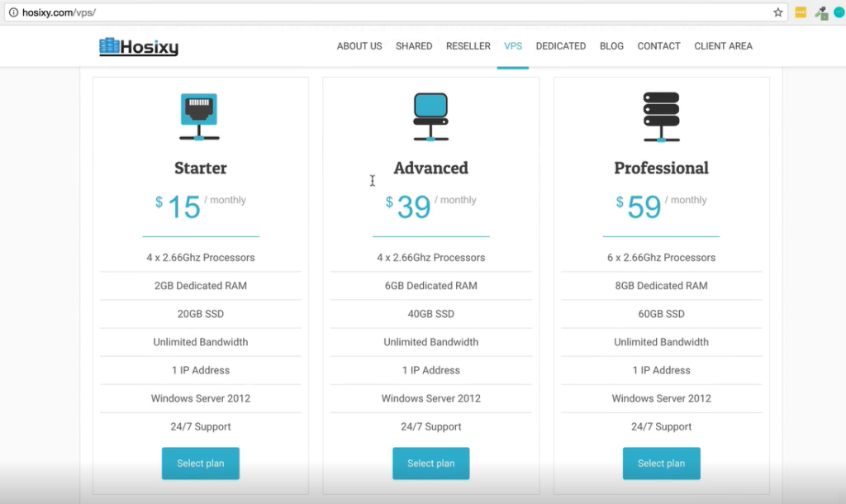Bookmark this page with the star icon

tap(777, 12)
